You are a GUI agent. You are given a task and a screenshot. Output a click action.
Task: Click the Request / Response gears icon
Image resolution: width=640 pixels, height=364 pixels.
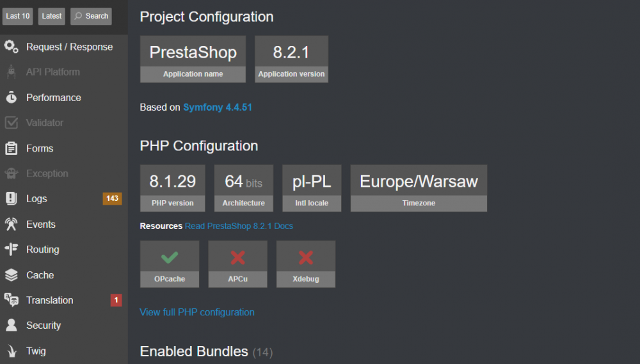pos(12,47)
